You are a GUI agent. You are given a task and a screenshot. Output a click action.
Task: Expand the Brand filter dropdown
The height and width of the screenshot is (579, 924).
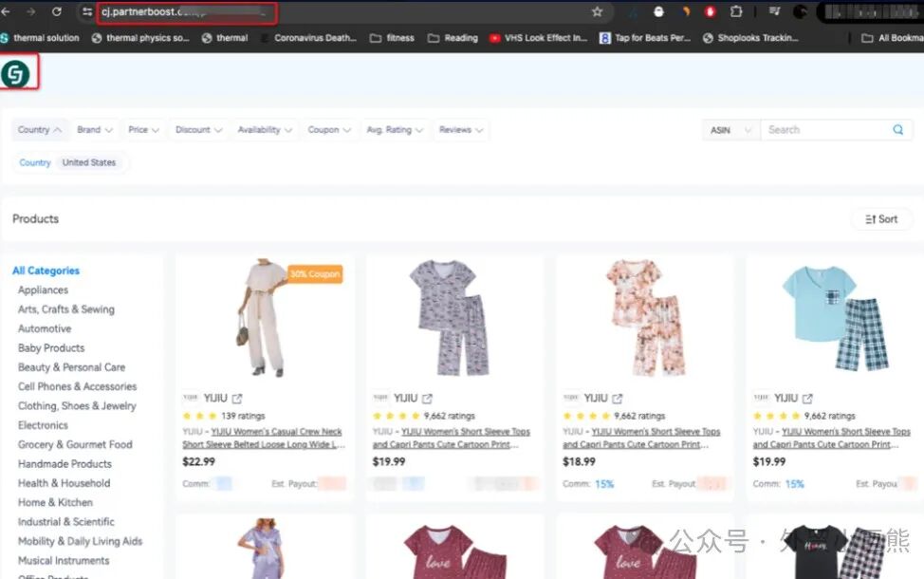[x=95, y=130]
